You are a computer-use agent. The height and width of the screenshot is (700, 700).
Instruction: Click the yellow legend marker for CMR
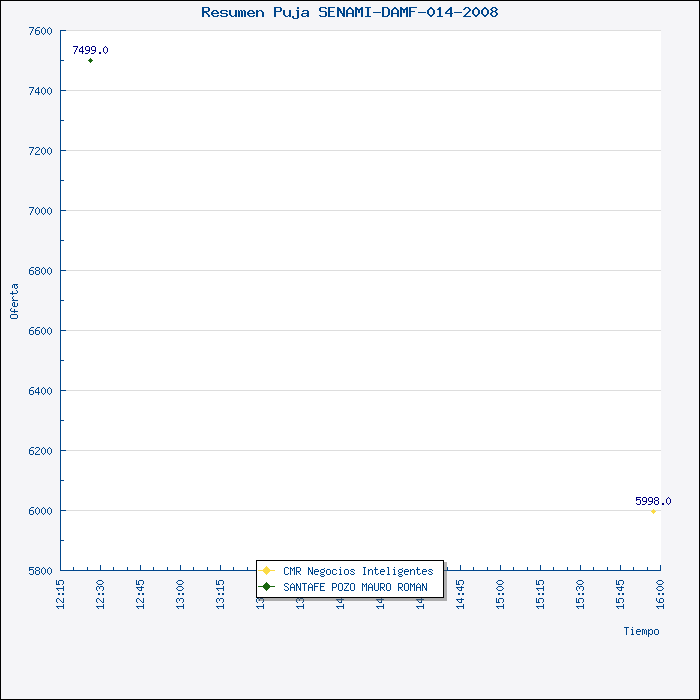click(266, 571)
